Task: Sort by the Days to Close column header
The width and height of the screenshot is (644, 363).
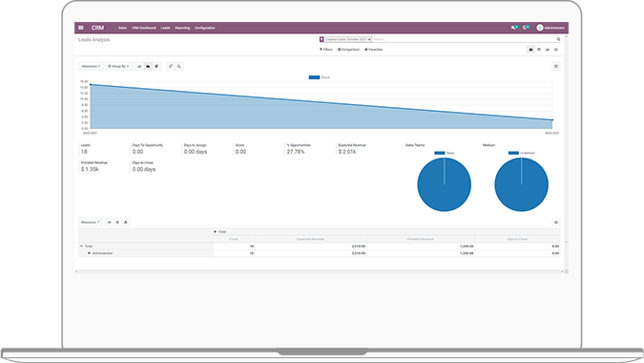Action: point(517,239)
